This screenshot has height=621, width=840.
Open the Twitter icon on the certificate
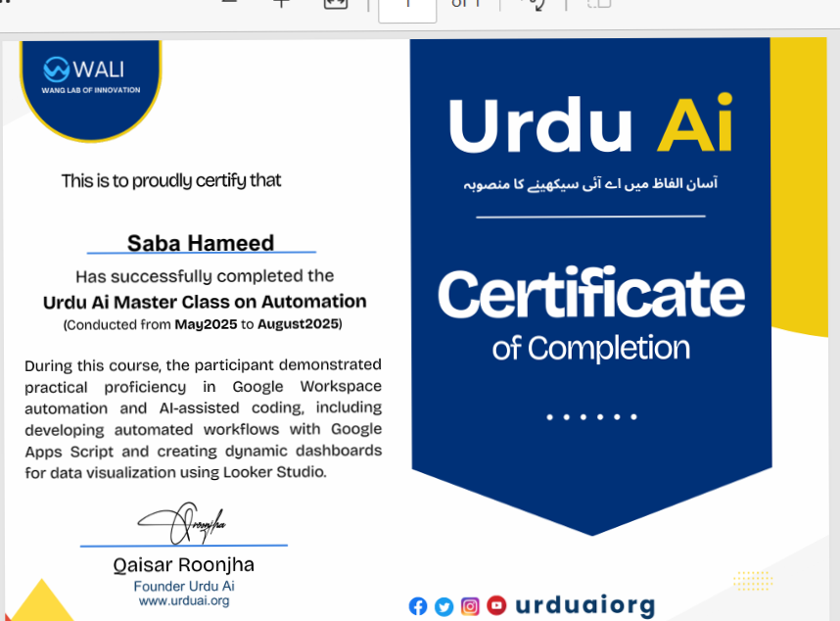point(444,605)
